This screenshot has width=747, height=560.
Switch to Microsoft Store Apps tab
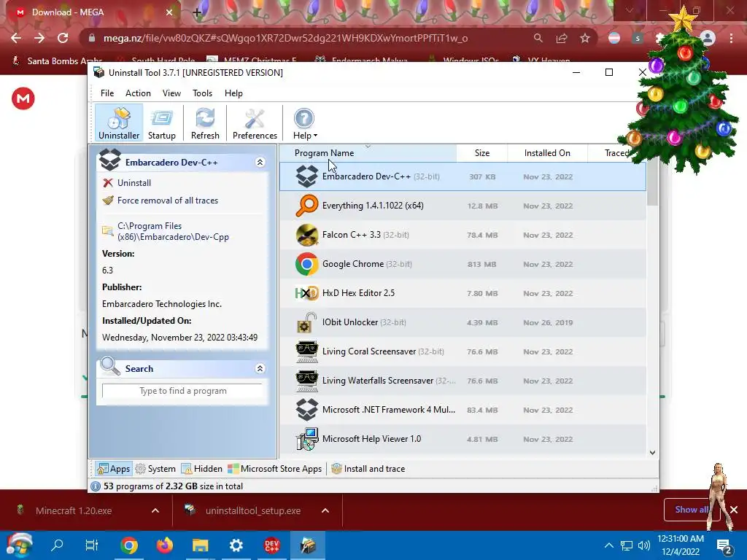274,469
